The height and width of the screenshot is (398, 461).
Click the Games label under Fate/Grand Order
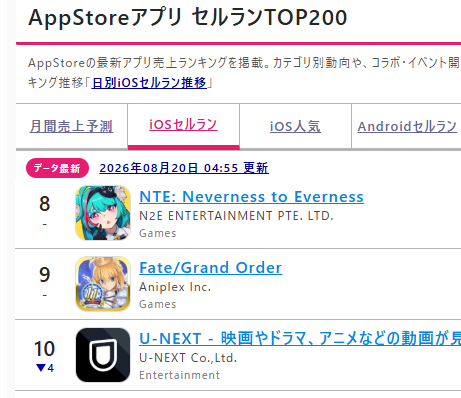[x=158, y=304]
